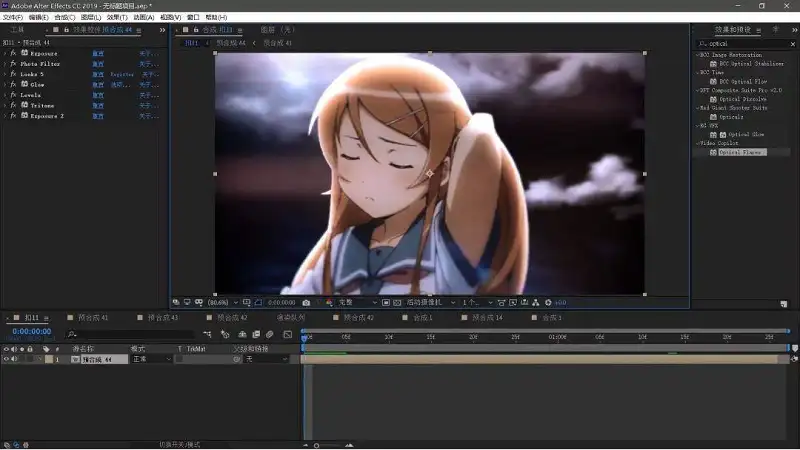800x450 pixels.
Task: Click the comp flowchart icon in viewer bar
Action: pyautogui.click(x=536, y=303)
